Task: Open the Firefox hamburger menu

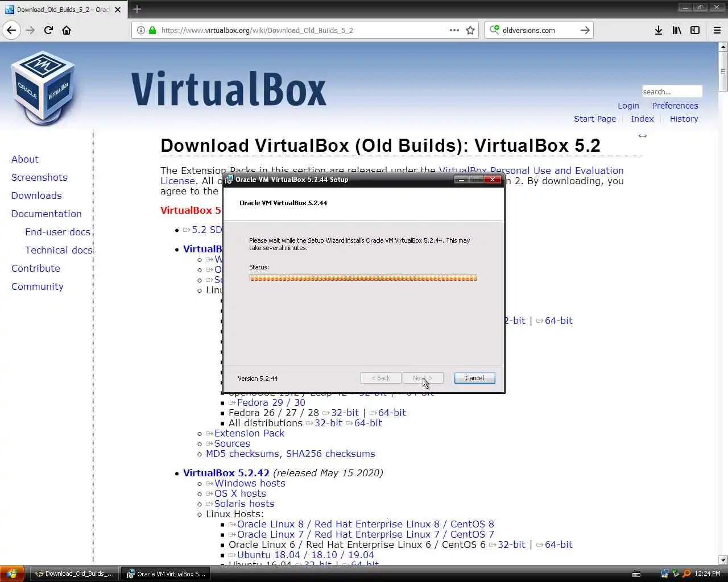Action: point(717,30)
